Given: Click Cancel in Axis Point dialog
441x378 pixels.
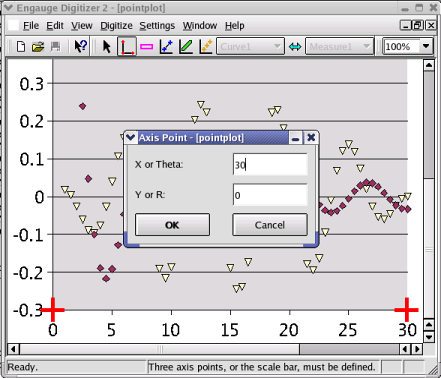Looking at the screenshot, I should [270, 225].
